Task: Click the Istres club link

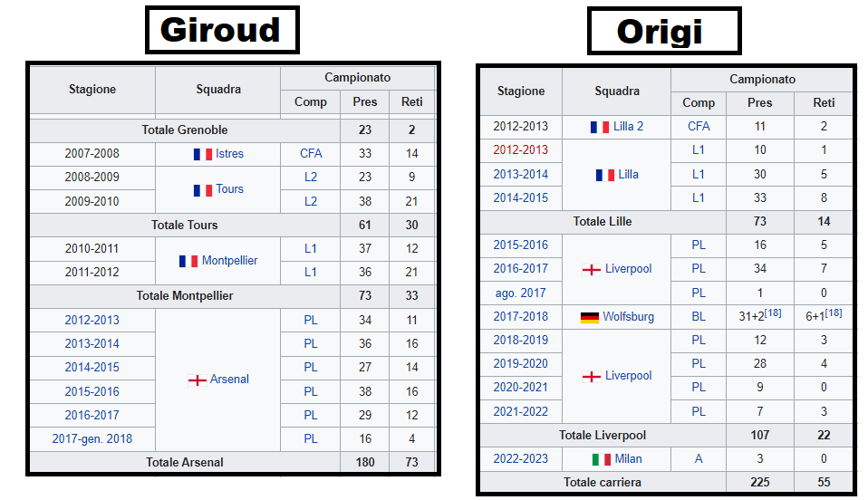Action: 229,154
